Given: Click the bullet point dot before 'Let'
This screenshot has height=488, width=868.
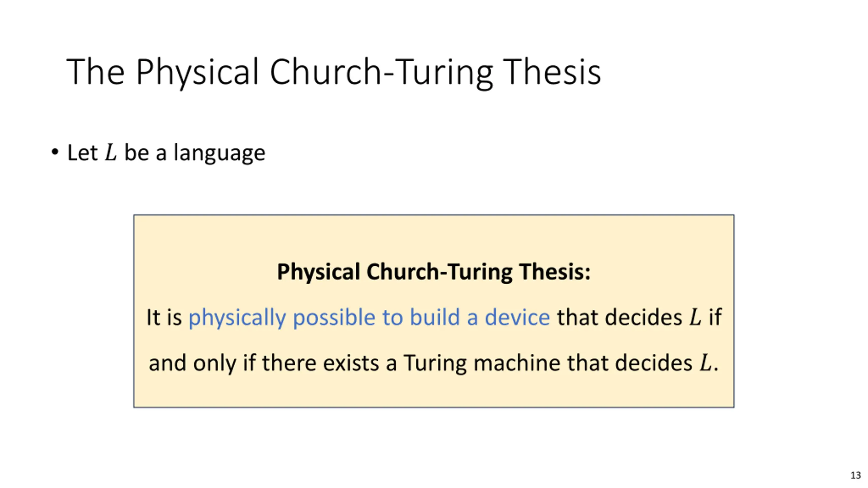Looking at the screenshot, I should pyautogui.click(x=55, y=152).
